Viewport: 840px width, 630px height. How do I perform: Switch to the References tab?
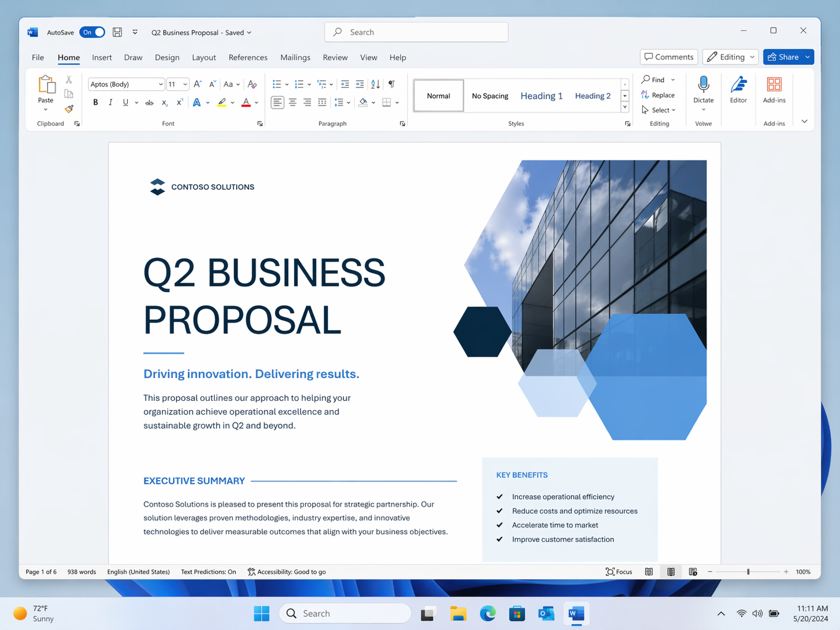[248, 57]
